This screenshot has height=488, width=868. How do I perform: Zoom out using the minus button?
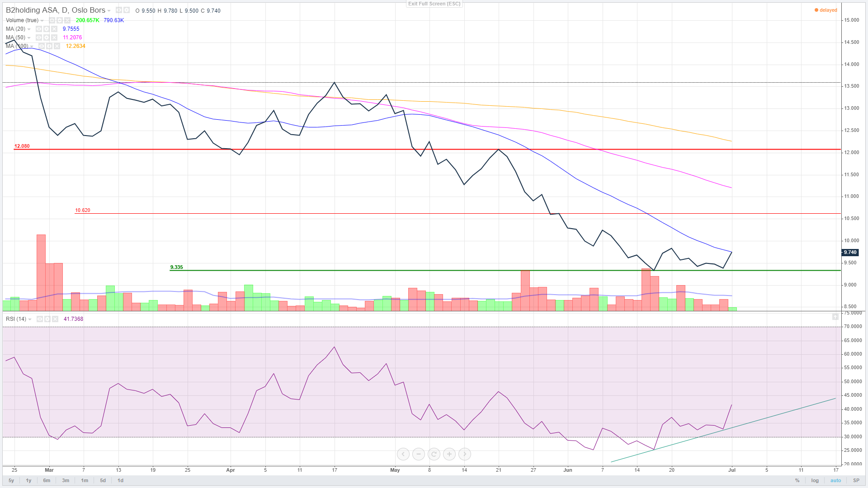point(419,454)
